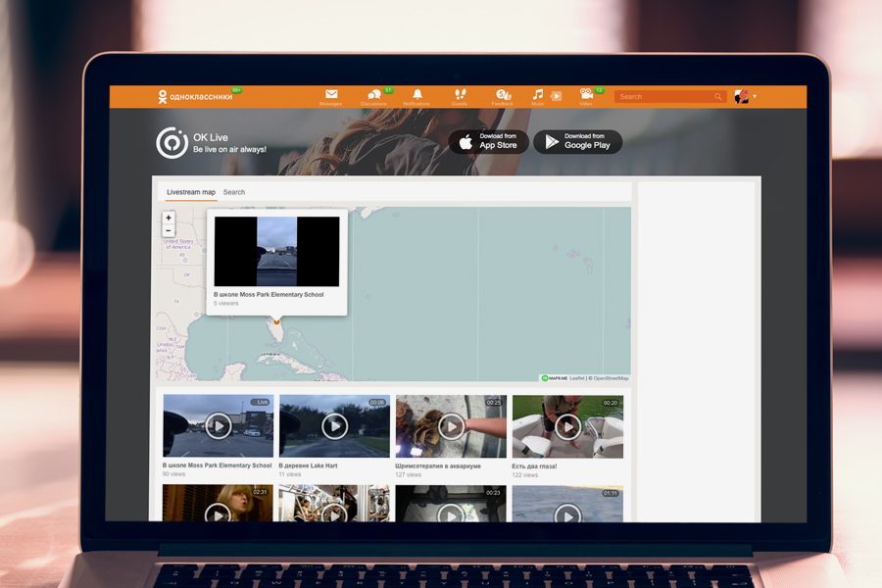Click the orange stream marker on Florida
The image size is (882, 588).
[276, 321]
